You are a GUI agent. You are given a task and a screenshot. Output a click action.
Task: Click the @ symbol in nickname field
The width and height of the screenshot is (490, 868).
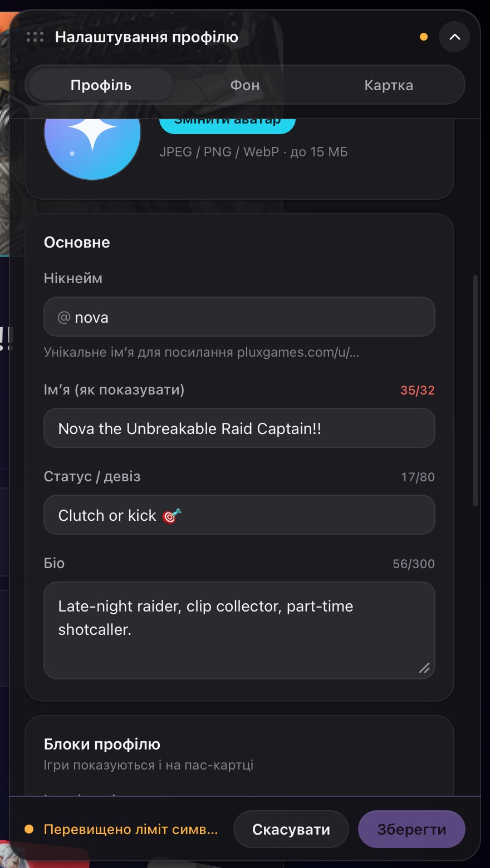click(x=64, y=317)
